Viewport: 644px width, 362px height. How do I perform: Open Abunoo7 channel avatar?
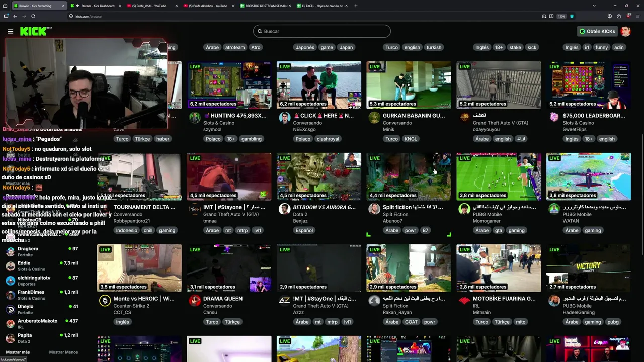click(374, 209)
